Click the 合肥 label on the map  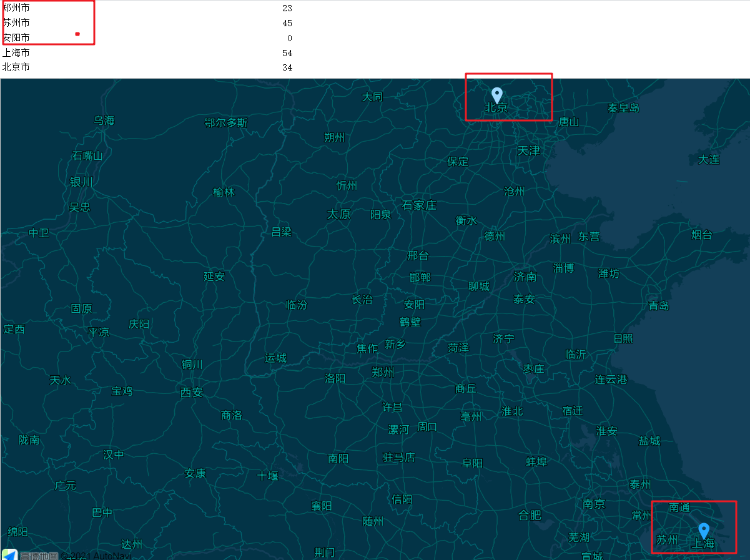530,515
